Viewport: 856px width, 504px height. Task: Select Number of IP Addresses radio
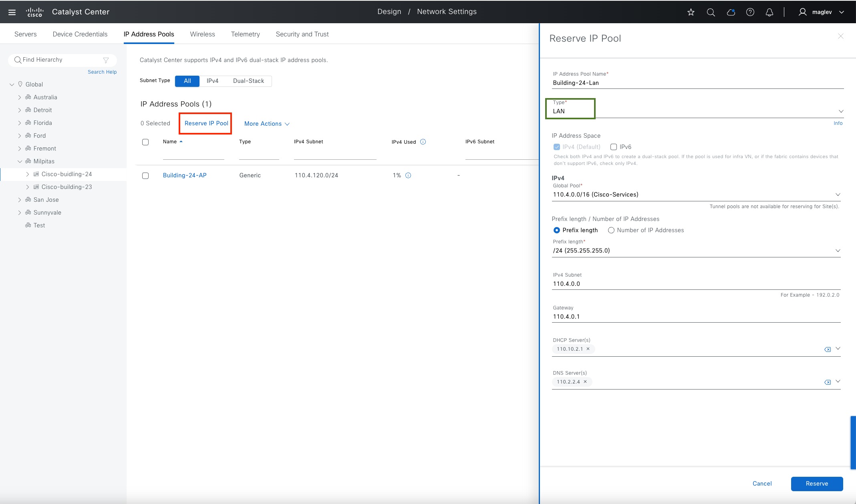(x=611, y=230)
